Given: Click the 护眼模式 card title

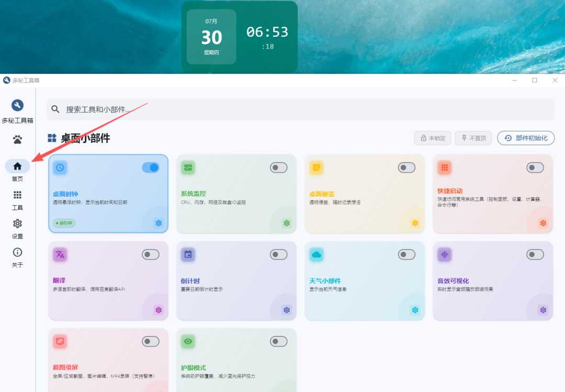Looking at the screenshot, I should click(x=194, y=368).
